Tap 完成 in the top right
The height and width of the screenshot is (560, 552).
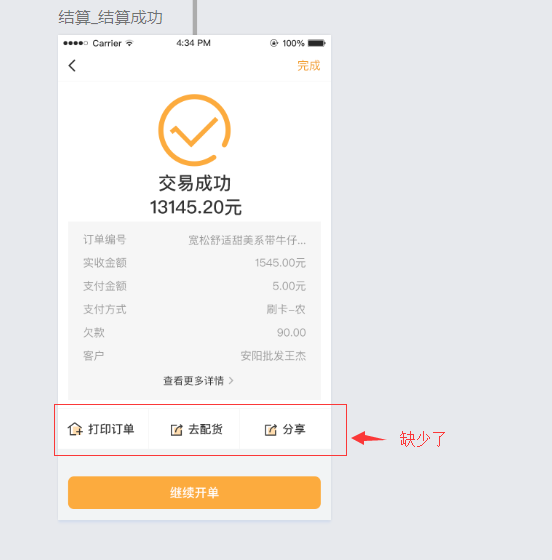(309, 66)
